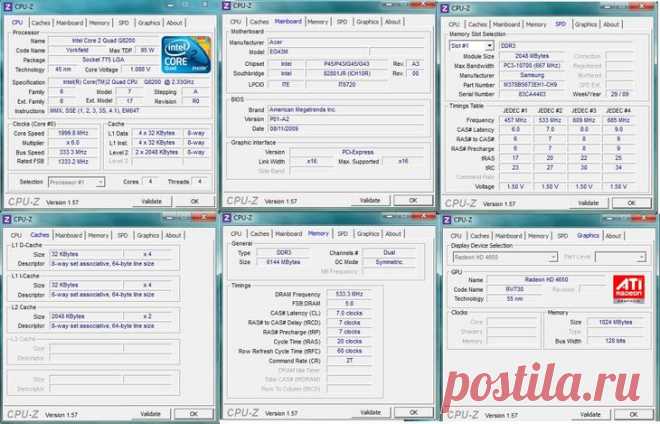Open Graphics tab in the Mainboard window

pyautogui.click(x=367, y=21)
